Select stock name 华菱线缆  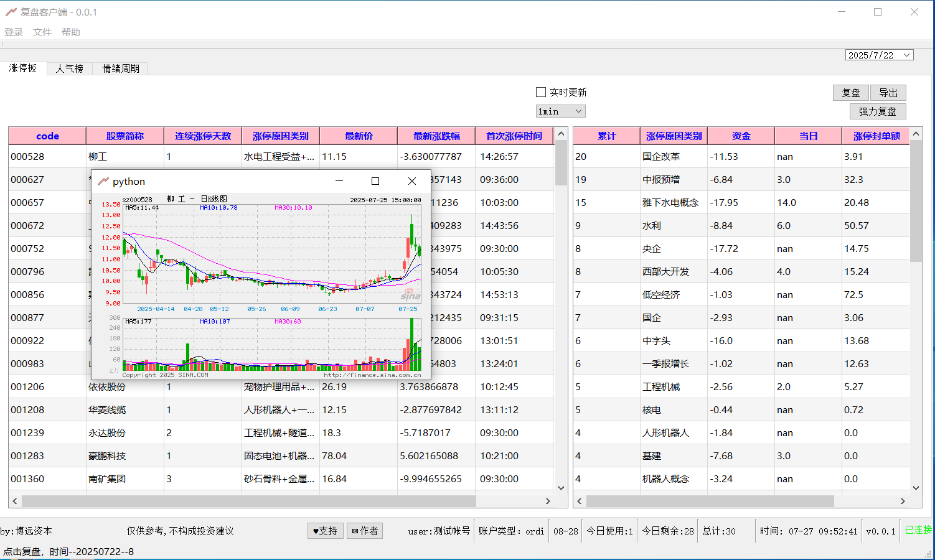pyautogui.click(x=125, y=409)
